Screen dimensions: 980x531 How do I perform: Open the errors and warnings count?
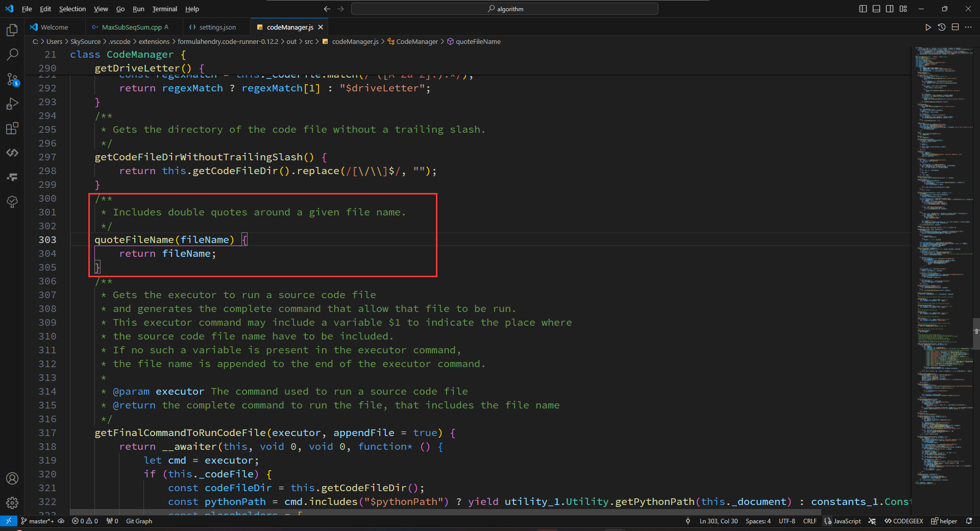[x=85, y=521]
